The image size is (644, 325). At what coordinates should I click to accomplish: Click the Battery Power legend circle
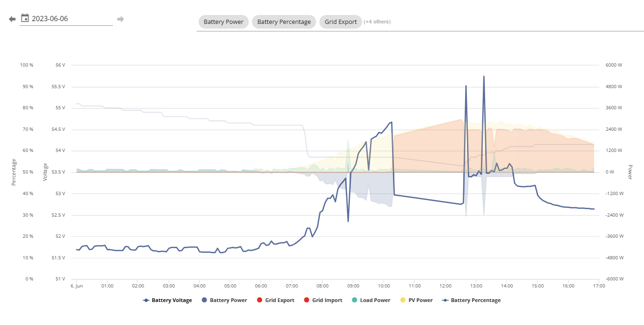pyautogui.click(x=204, y=300)
